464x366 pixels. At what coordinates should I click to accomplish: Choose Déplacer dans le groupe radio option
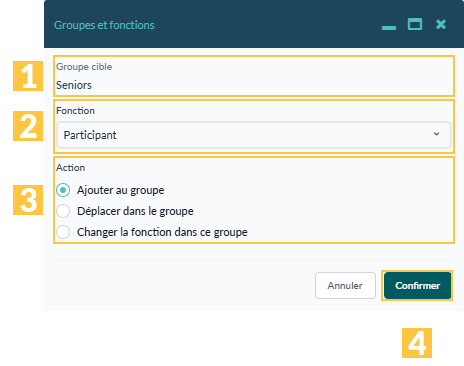[63, 211]
